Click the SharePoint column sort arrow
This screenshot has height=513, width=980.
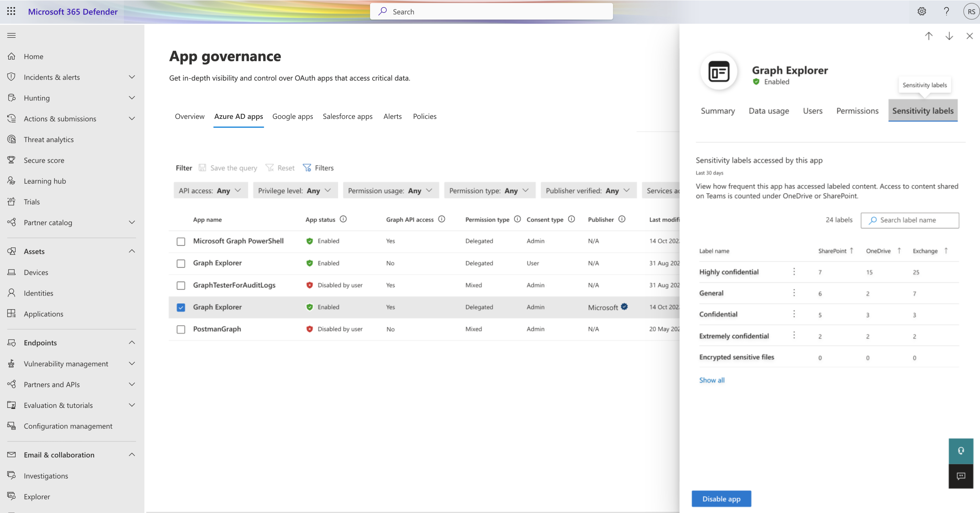click(851, 251)
